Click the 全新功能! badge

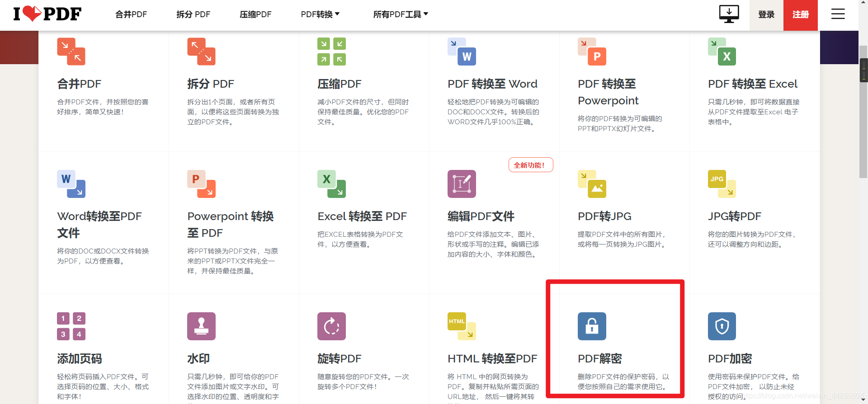point(531,165)
